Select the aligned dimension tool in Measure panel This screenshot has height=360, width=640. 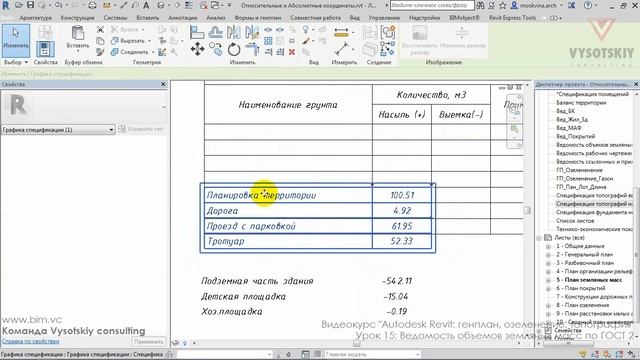click(x=341, y=33)
